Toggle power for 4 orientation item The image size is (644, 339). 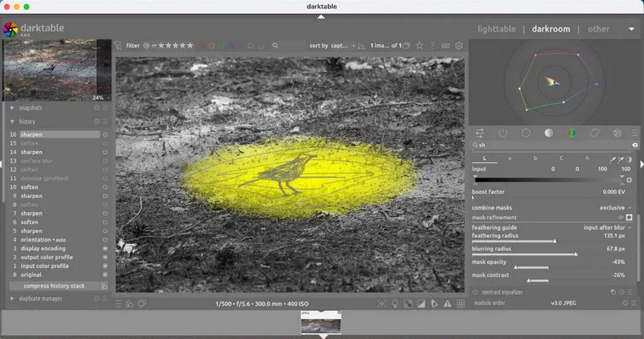point(105,240)
